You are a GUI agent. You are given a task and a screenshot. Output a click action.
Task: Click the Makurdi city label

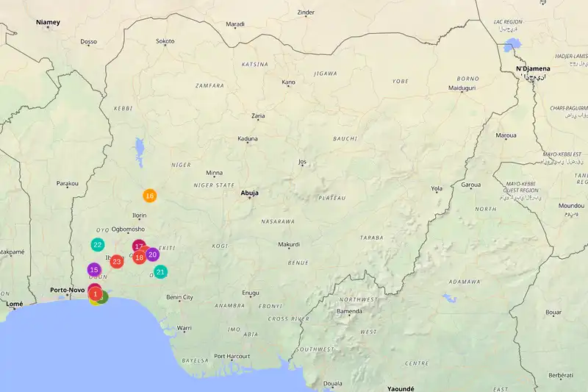[289, 244]
